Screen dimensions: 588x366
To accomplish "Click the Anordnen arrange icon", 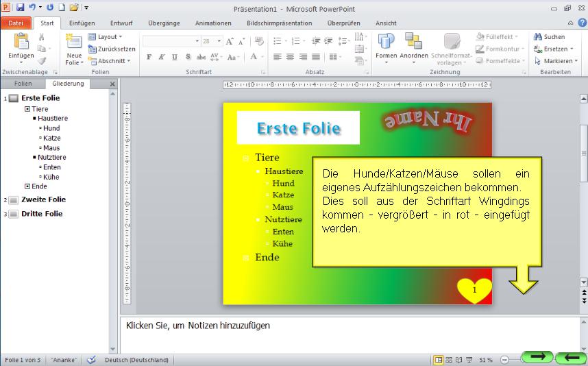I will point(413,42).
